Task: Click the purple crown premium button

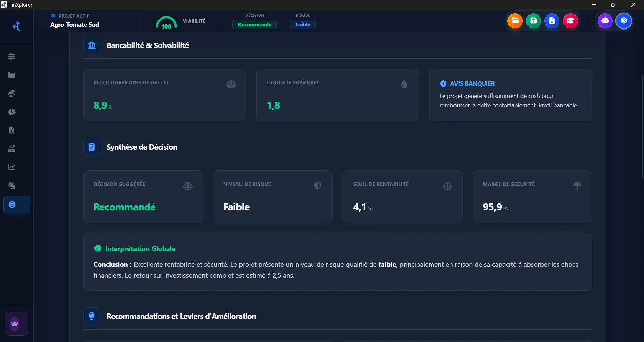Action: tap(16, 324)
